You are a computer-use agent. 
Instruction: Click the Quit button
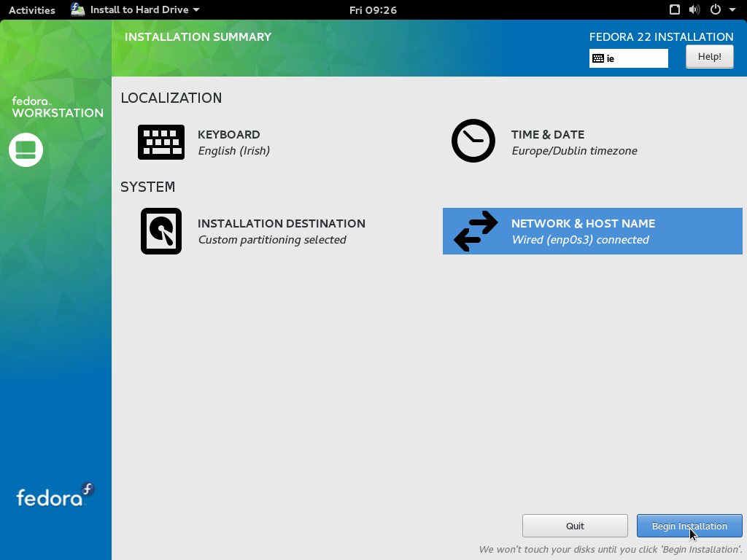pyautogui.click(x=575, y=526)
